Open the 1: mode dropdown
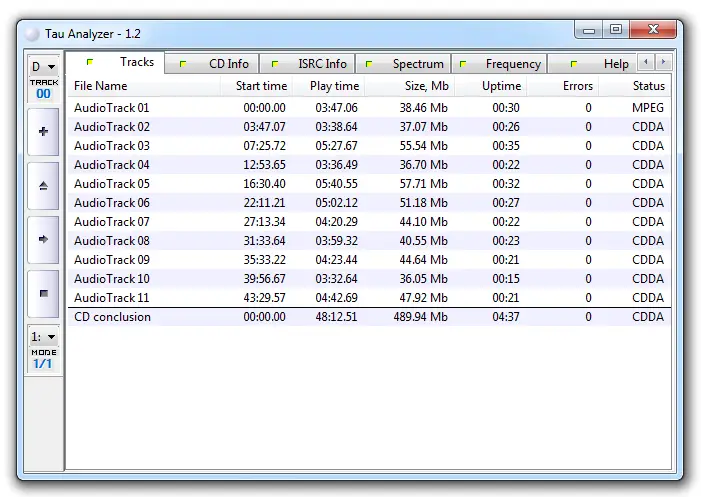The height and width of the screenshot is (497, 701). [43, 337]
